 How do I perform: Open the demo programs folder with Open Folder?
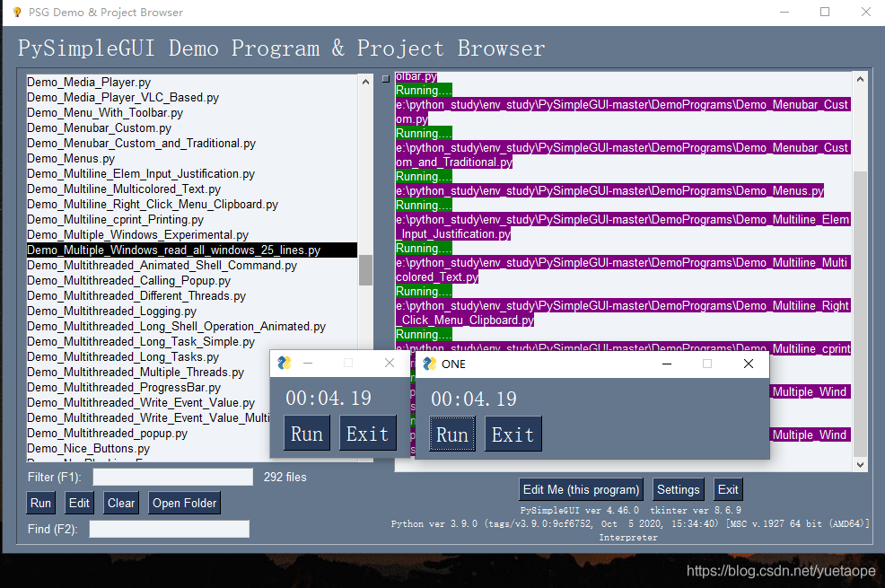[184, 503]
